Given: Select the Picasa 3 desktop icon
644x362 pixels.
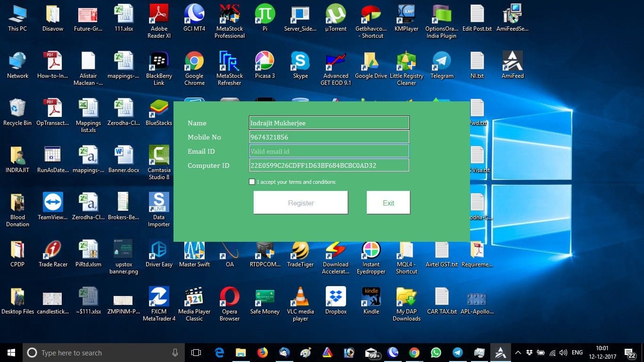Looking at the screenshot, I should pyautogui.click(x=265, y=65).
